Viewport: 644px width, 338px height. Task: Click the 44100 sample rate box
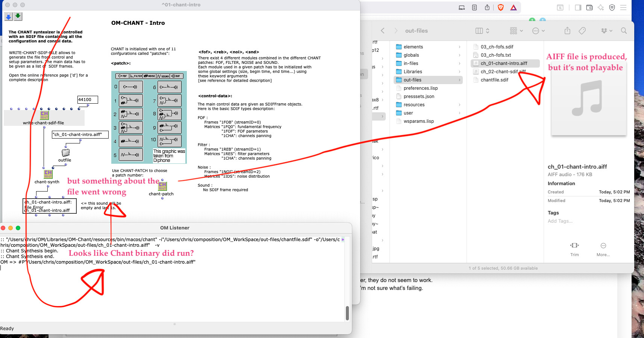click(x=88, y=100)
